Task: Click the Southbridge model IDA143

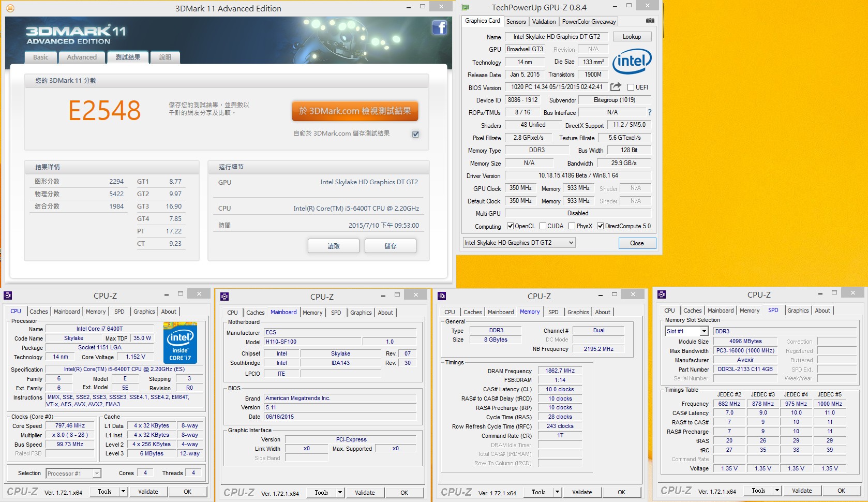Action: click(340, 363)
